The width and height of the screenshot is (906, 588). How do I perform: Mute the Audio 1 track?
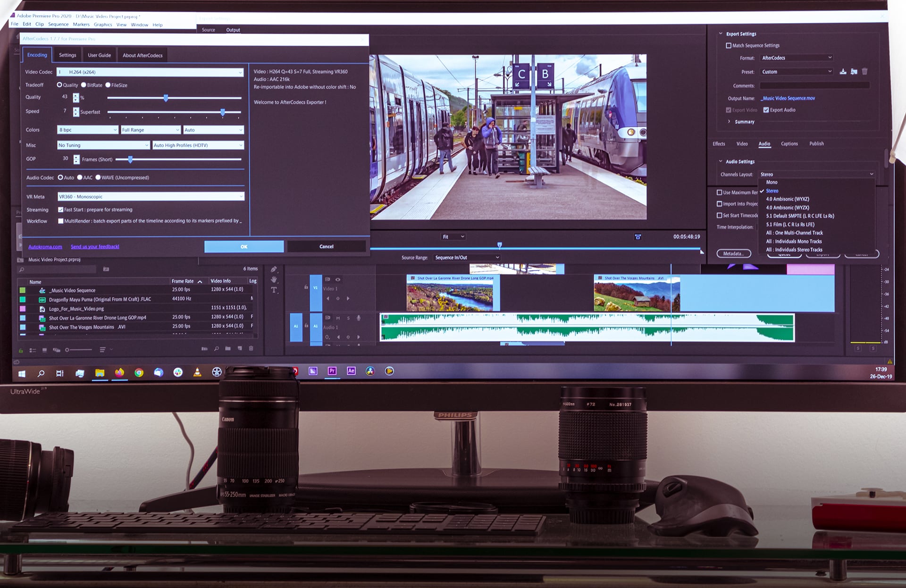pos(337,318)
